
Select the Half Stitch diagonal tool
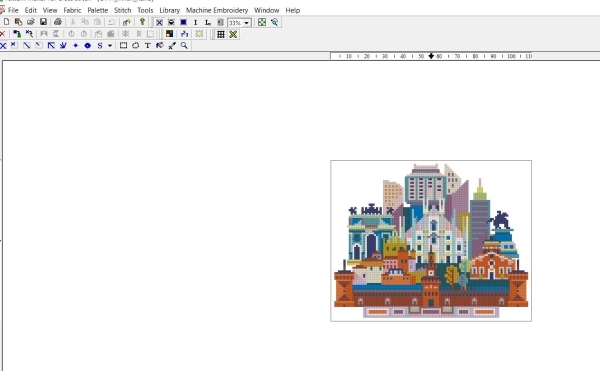coord(26,46)
